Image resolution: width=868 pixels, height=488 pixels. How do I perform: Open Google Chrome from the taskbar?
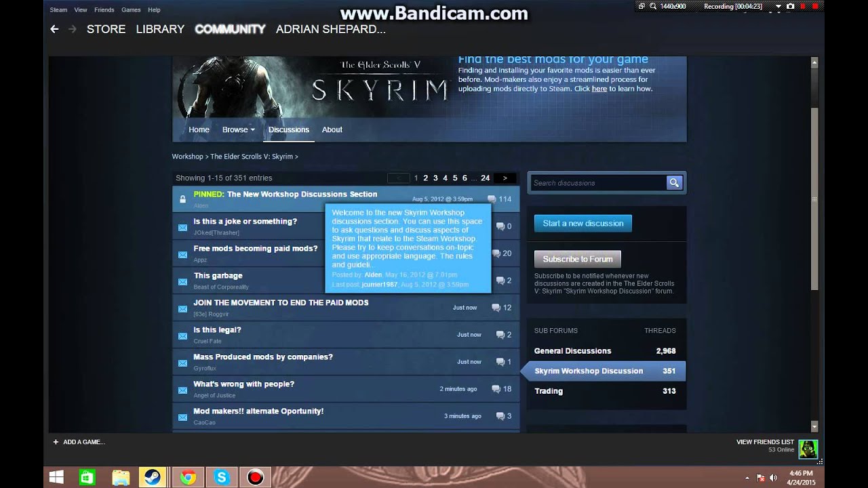coord(188,478)
